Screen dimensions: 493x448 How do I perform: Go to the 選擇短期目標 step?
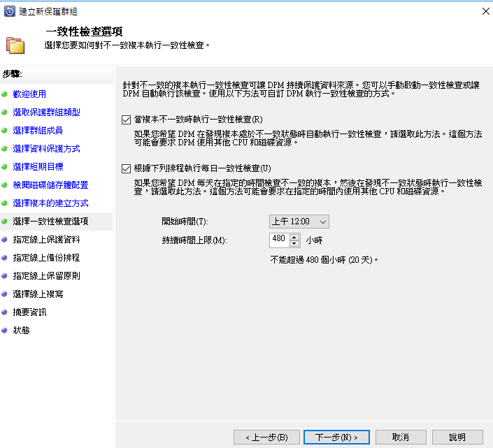[x=38, y=167]
